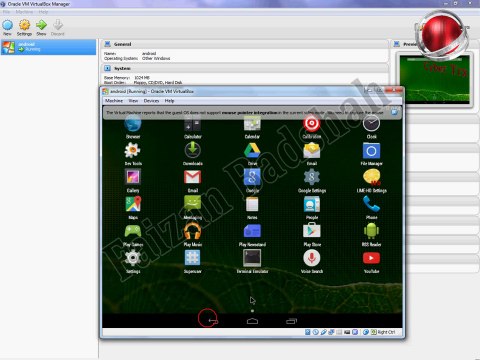The width and height of the screenshot is (480, 360).
Task: Click New in VirtualBox Manager toolbar
Action: tap(7, 28)
